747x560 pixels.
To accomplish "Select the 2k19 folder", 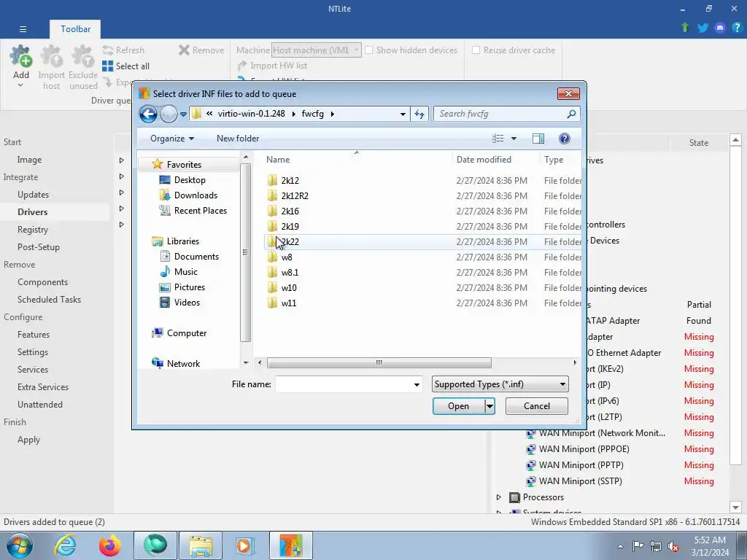I will (x=290, y=226).
